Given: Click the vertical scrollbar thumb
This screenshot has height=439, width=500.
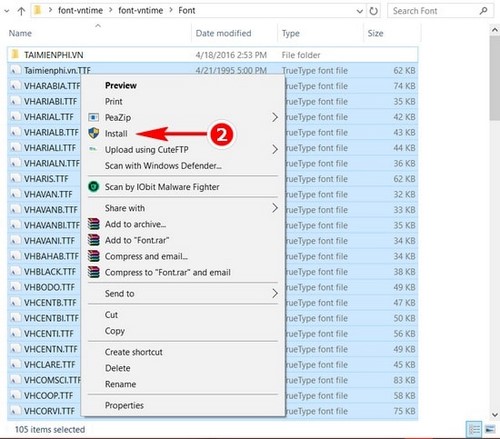Looking at the screenshot, I should [495, 78].
